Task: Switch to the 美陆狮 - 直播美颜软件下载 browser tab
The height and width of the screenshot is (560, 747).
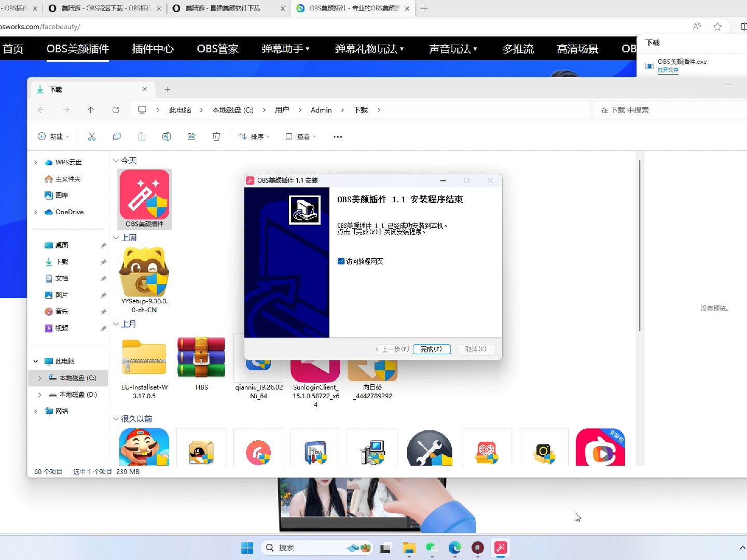Action: (x=228, y=8)
